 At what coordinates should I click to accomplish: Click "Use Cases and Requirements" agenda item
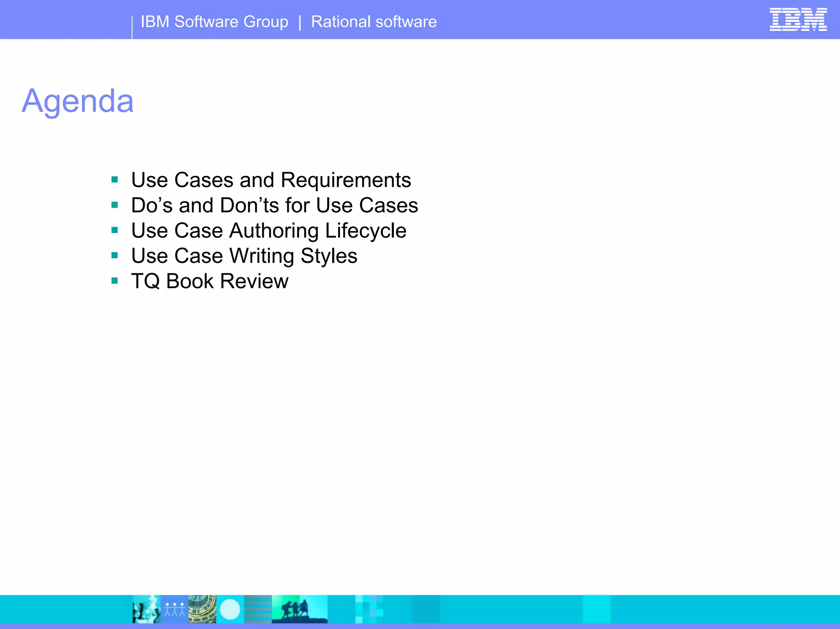[271, 180]
